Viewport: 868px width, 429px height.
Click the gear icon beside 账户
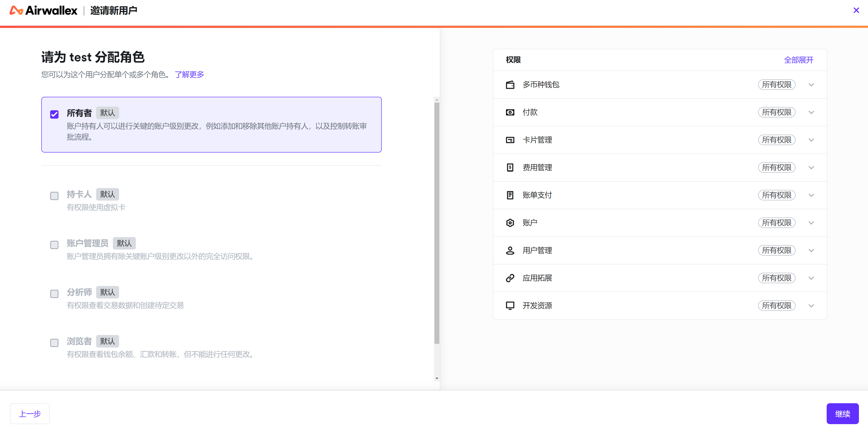(x=510, y=223)
